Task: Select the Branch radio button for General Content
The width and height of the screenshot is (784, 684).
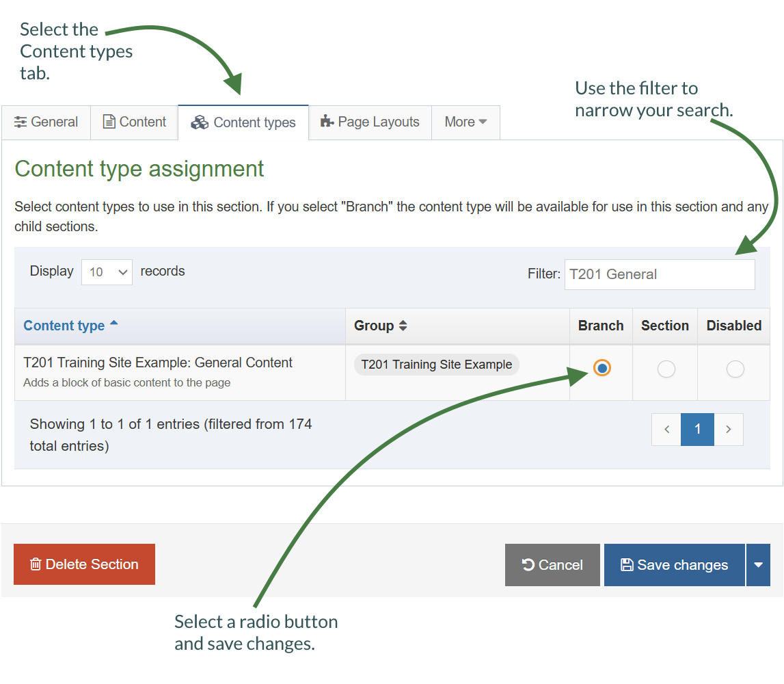Action: 601,368
